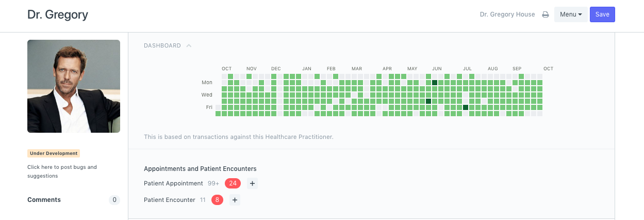Click the Comments section heading

(x=44, y=200)
